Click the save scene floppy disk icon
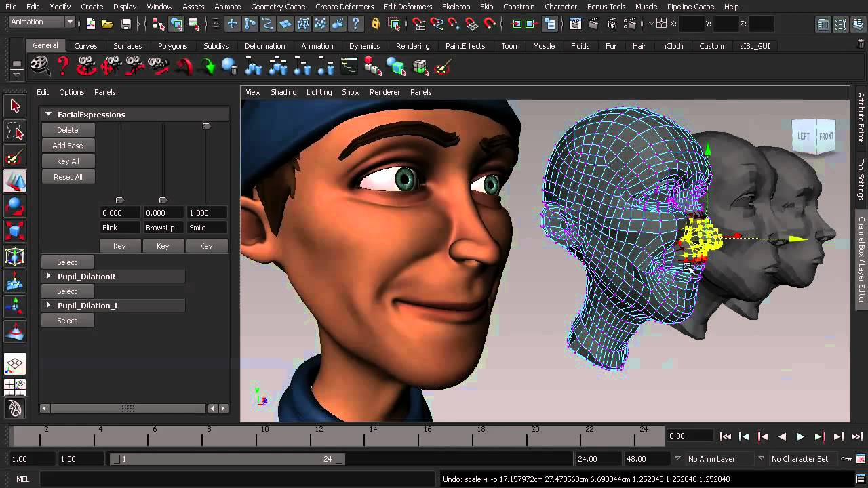This screenshot has width=868, height=488. coord(126,24)
